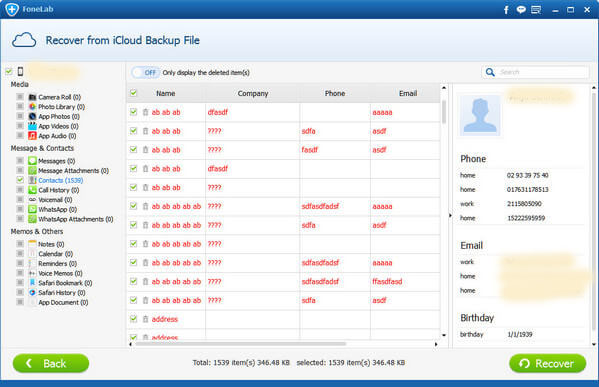Screen dimensions: 599x387
Task: Select the Photo Library icon
Action: pos(32,107)
